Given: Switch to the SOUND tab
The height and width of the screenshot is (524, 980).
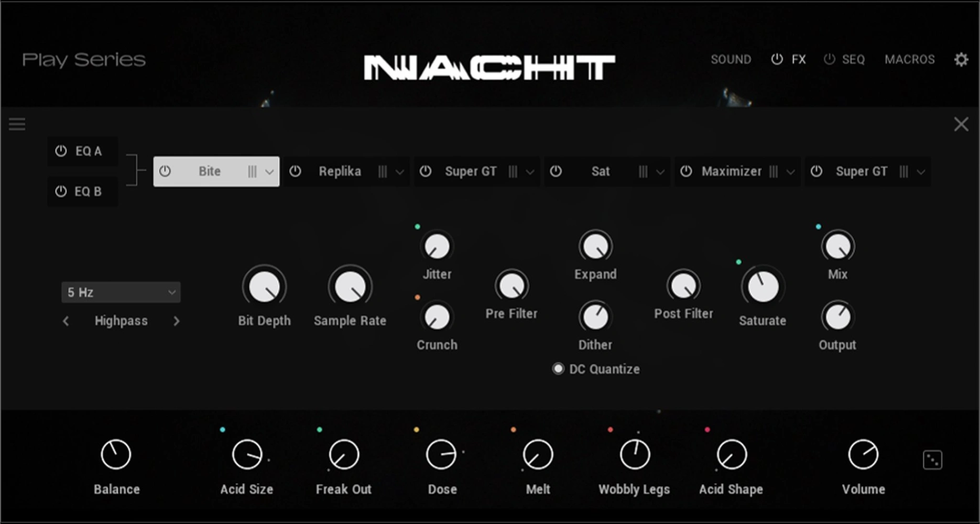Looking at the screenshot, I should pos(731,59).
